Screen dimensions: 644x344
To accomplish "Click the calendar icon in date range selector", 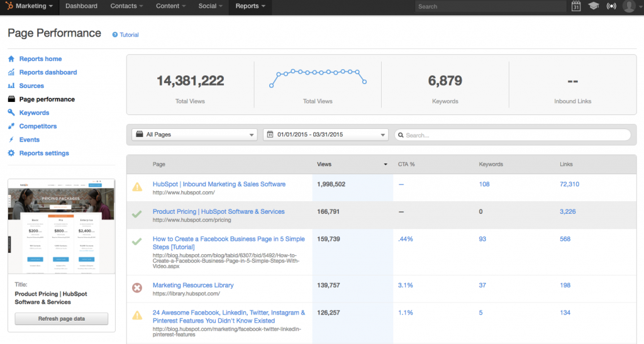I will (270, 134).
